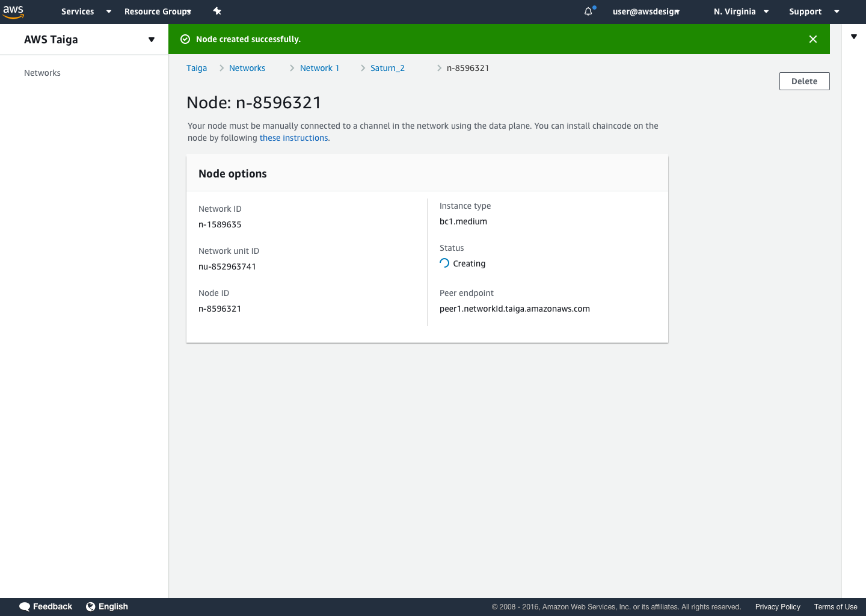
Task: Open the N. Virginia region dropdown
Action: pos(741,11)
